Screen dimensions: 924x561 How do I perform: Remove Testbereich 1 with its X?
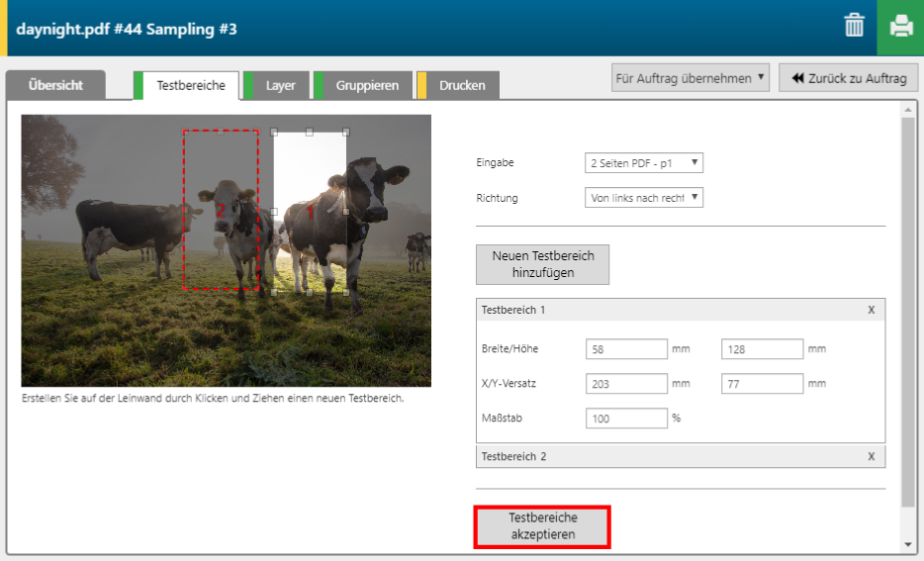871,310
